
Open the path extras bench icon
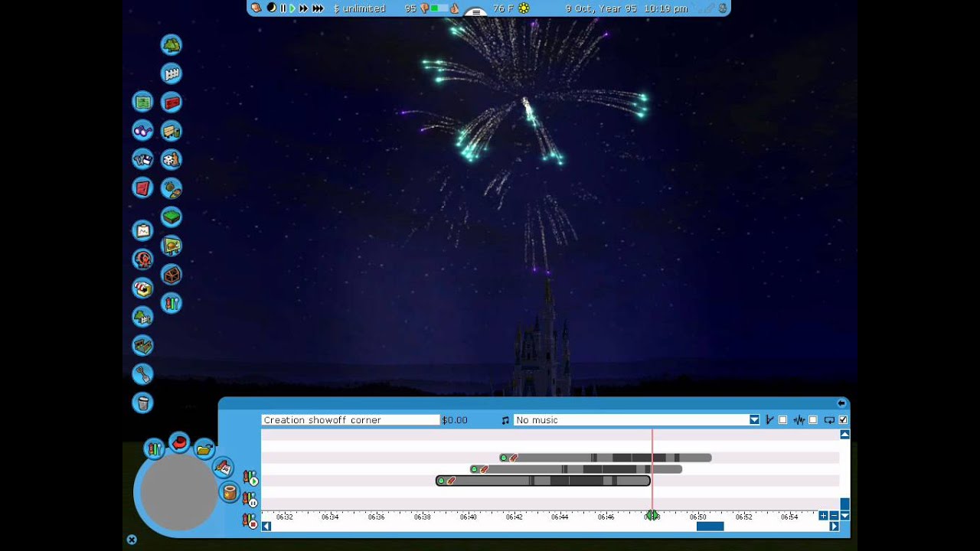[171, 131]
